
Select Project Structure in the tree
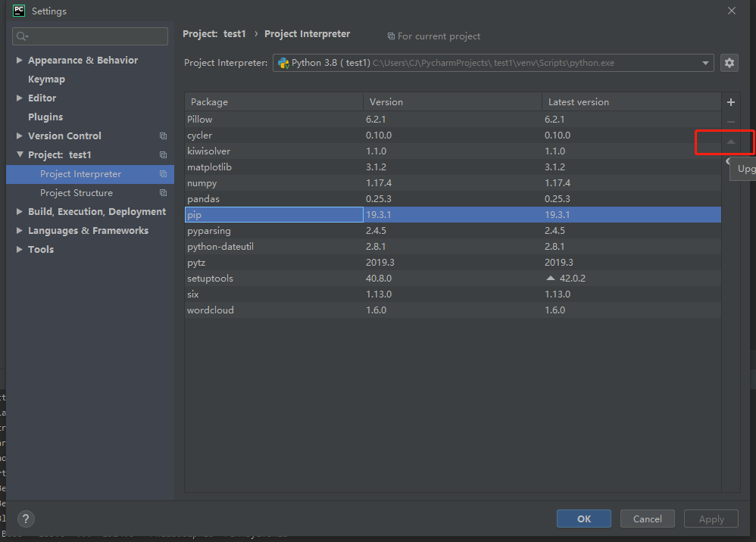click(x=89, y=193)
